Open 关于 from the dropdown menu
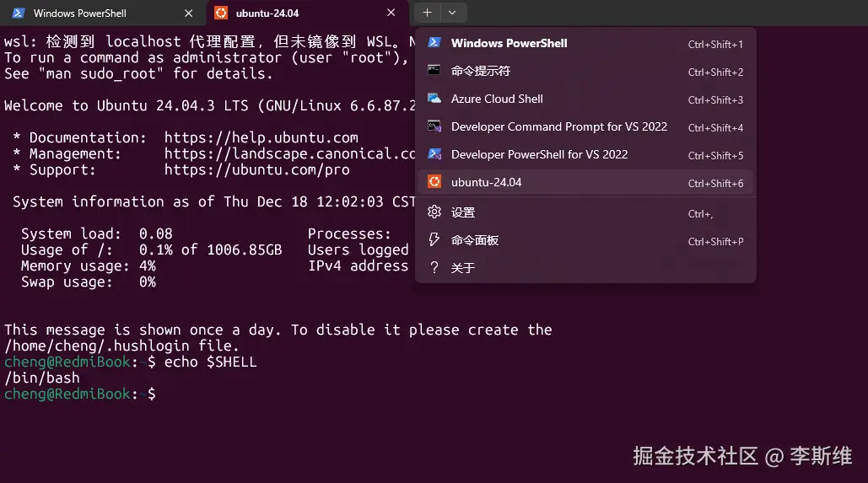The image size is (868, 483). click(585, 268)
